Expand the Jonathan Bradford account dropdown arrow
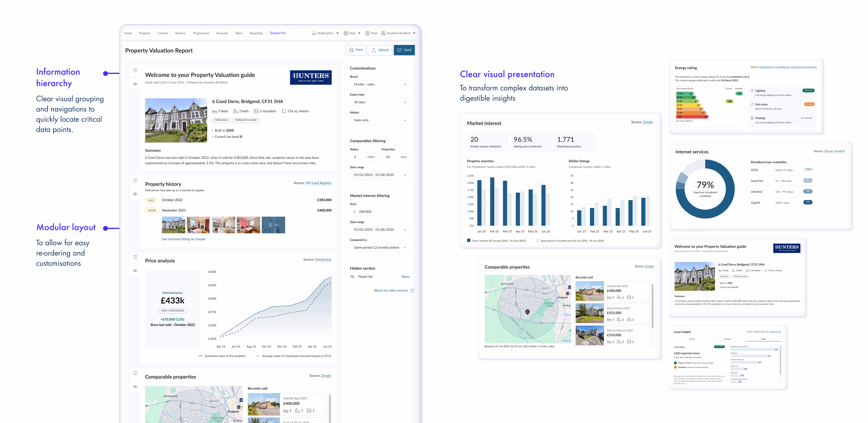 point(414,33)
